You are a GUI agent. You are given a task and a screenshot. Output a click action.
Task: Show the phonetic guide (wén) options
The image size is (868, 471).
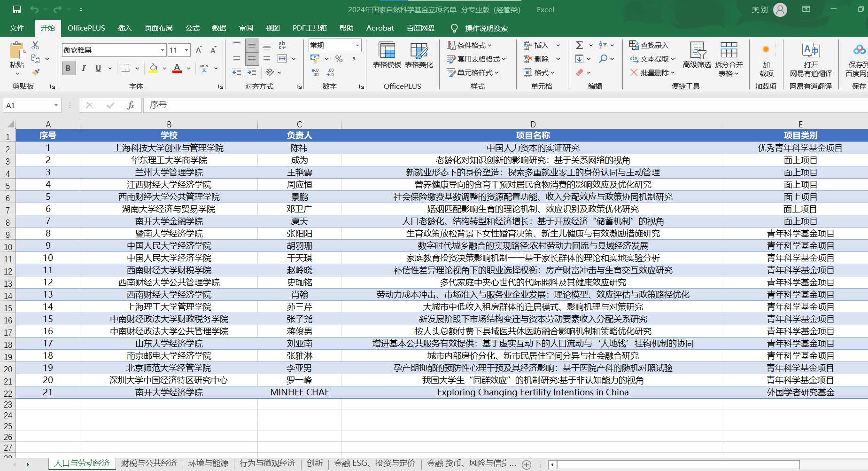click(x=204, y=68)
